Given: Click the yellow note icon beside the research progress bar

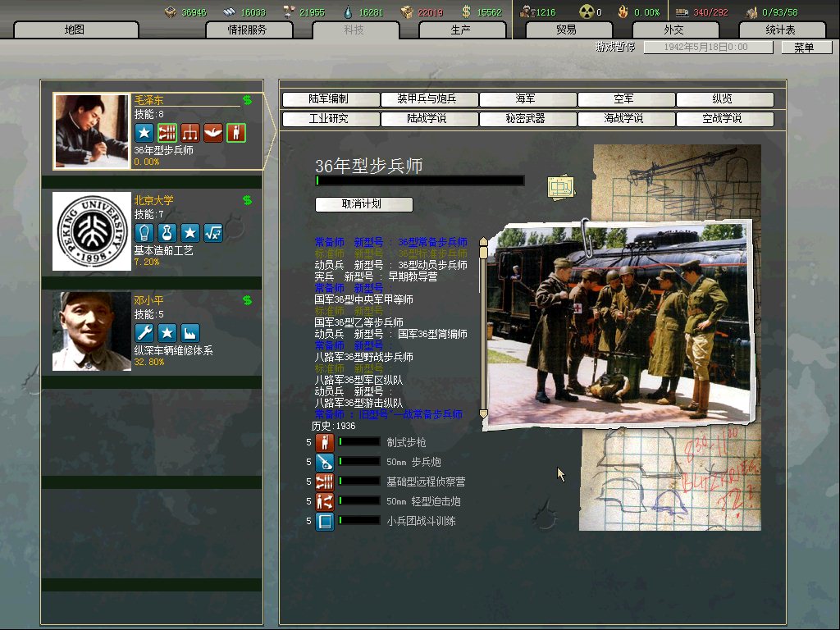Looking at the screenshot, I should coord(559,187).
